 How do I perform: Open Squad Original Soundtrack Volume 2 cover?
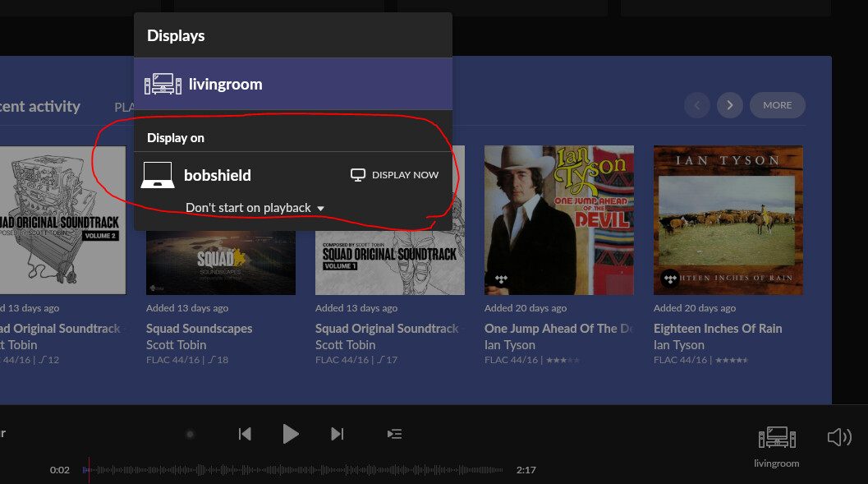click(62, 220)
